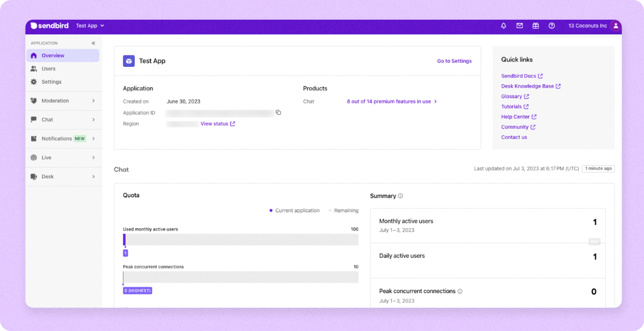Click the Settings gear icon in sidebar
This screenshot has height=331, width=644.
[34, 82]
